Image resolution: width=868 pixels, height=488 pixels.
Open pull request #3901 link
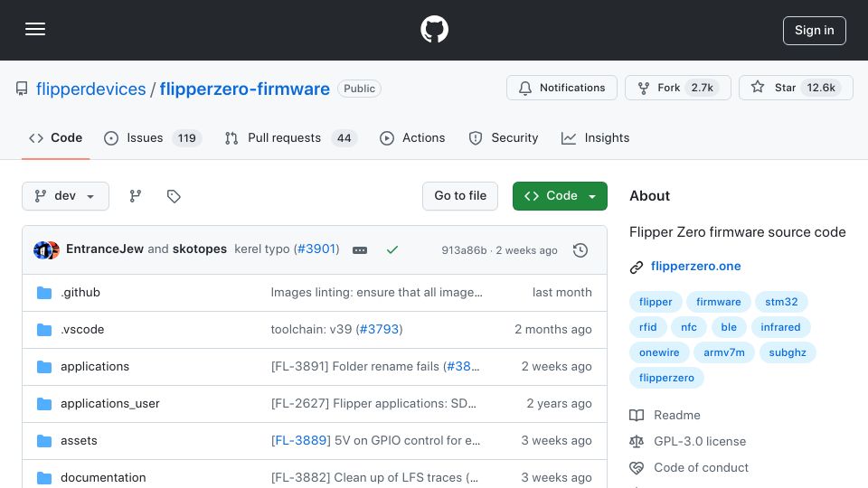[x=316, y=249]
